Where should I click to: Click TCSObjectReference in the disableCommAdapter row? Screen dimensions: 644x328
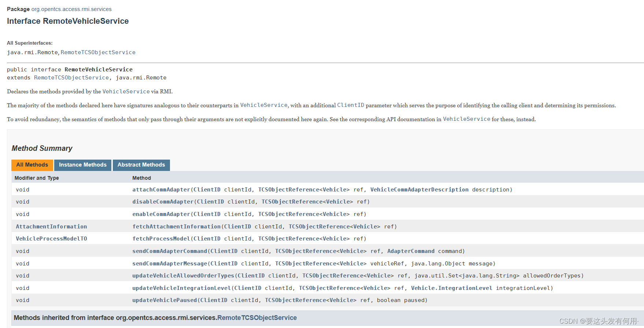292,202
